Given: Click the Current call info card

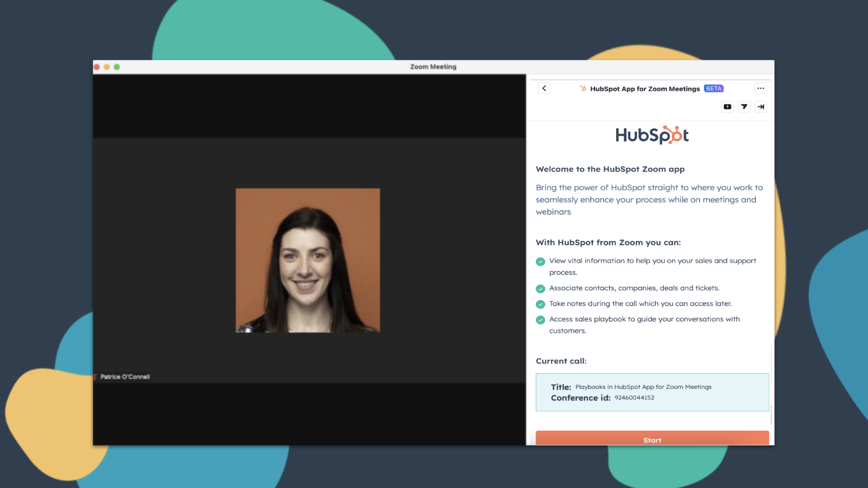Looking at the screenshot, I should coord(652,392).
